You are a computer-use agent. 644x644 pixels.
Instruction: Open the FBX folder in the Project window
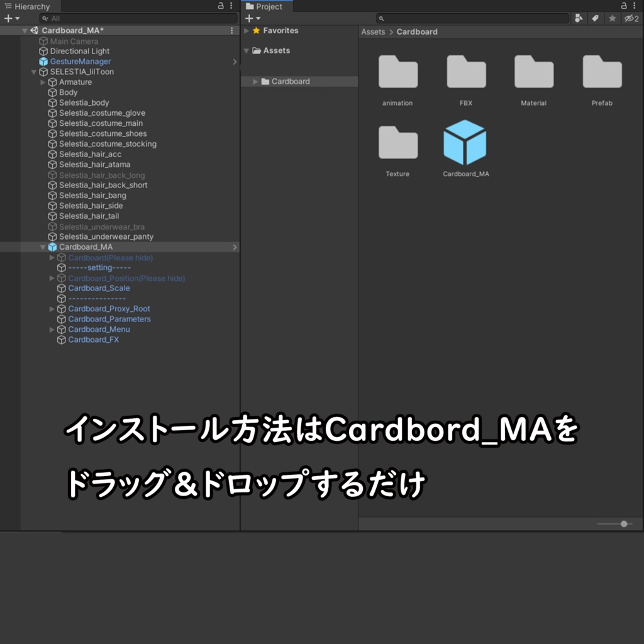[465, 75]
